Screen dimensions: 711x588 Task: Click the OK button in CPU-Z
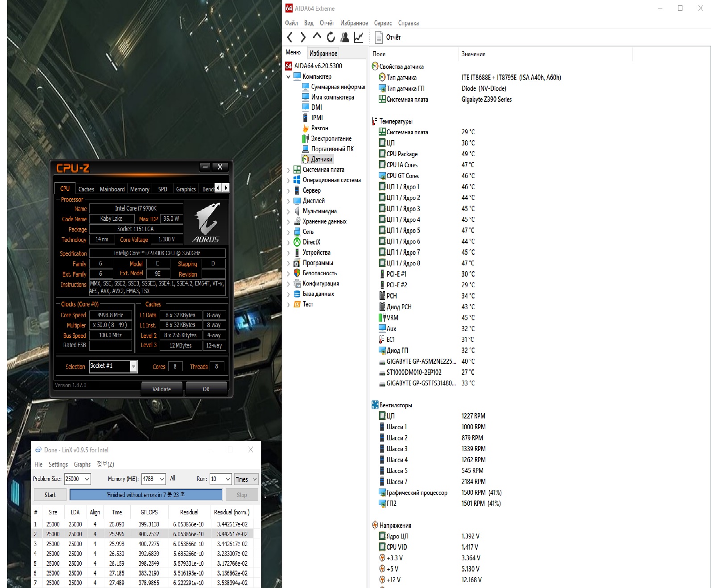tap(206, 389)
